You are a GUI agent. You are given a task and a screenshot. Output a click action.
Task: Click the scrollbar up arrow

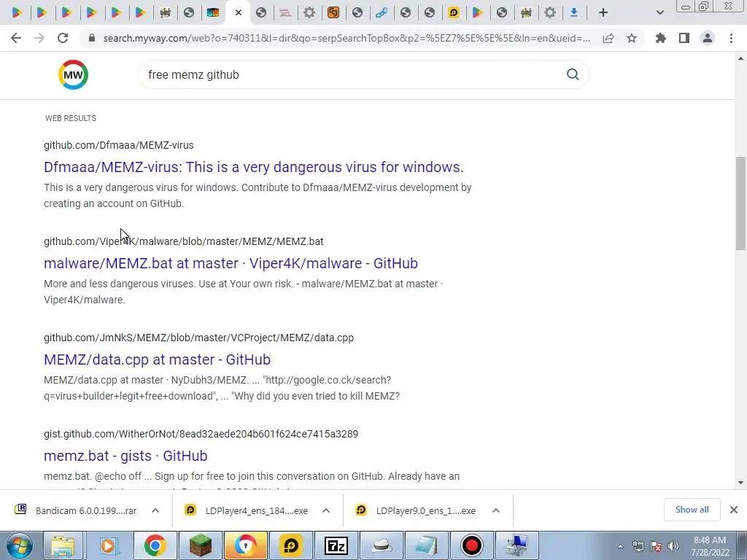tap(741, 58)
